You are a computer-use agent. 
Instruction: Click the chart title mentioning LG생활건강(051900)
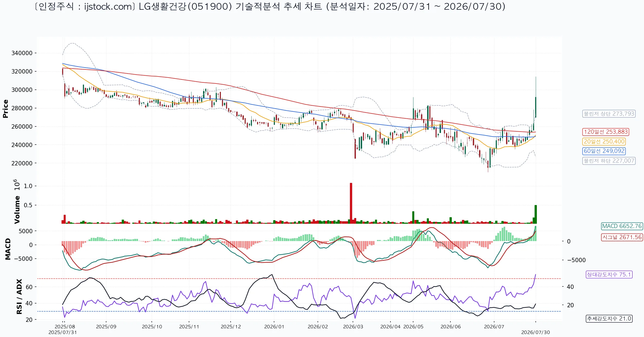tap(270, 6)
